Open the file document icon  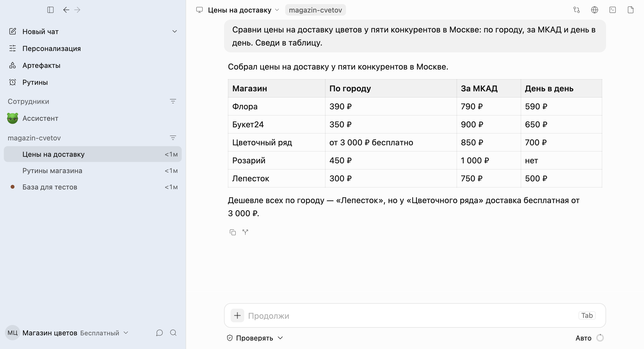631,10
